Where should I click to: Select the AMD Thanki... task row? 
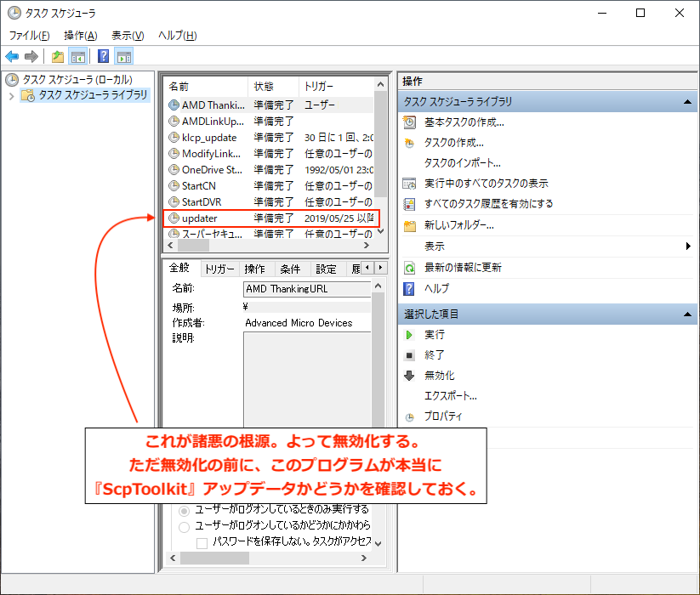click(269, 105)
